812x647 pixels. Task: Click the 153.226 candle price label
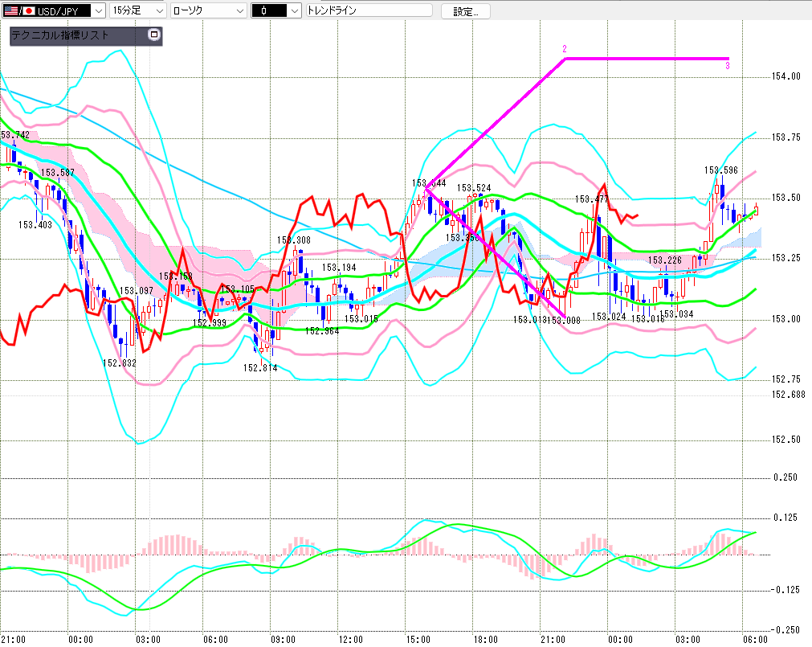click(x=665, y=260)
